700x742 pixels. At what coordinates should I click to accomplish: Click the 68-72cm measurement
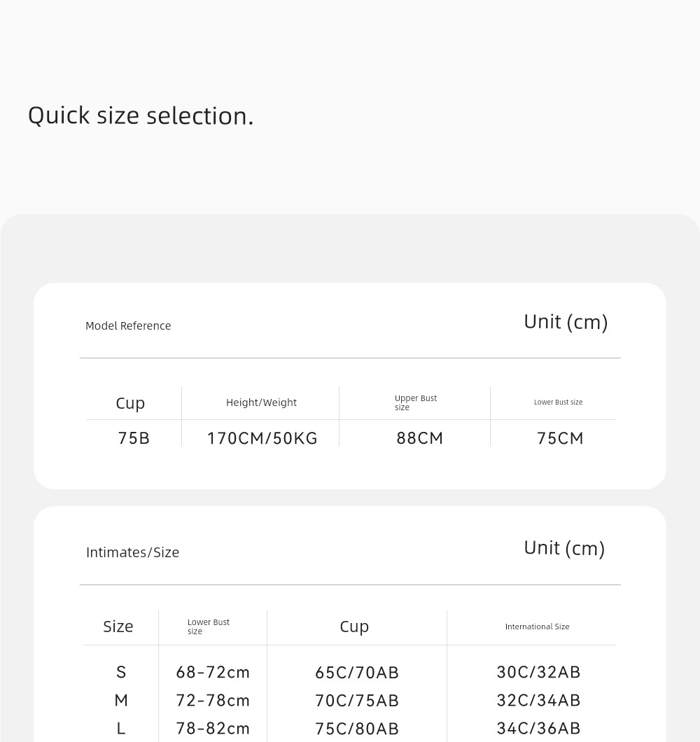coord(213,673)
